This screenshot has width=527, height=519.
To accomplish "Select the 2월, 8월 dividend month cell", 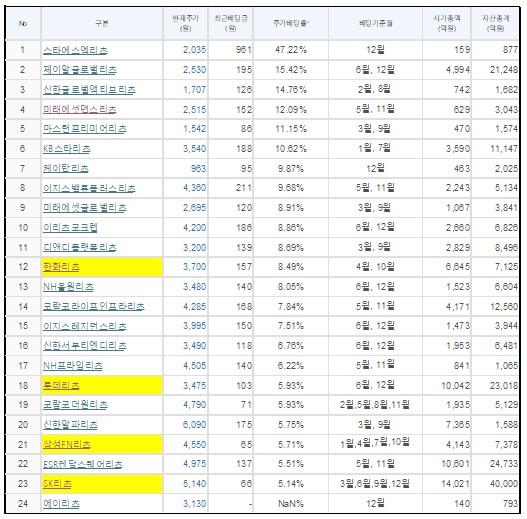I will (x=375, y=90).
